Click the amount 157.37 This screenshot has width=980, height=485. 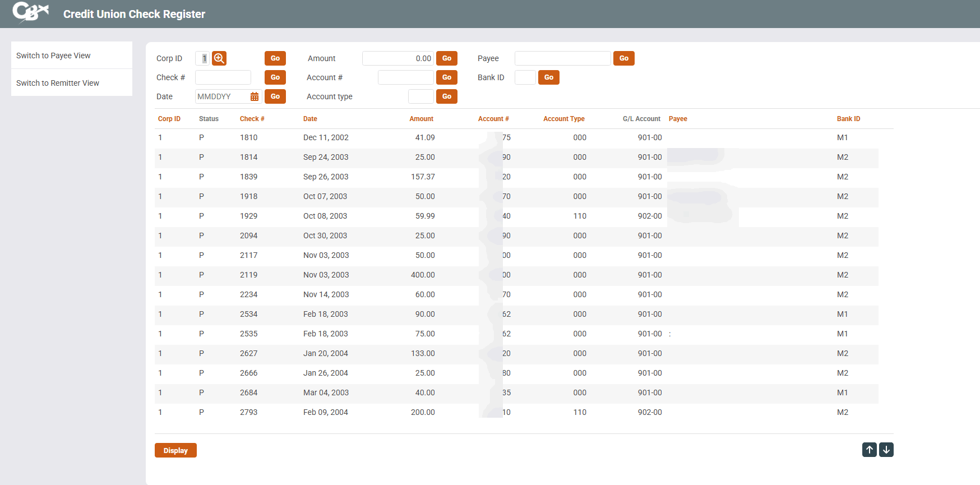[423, 177]
